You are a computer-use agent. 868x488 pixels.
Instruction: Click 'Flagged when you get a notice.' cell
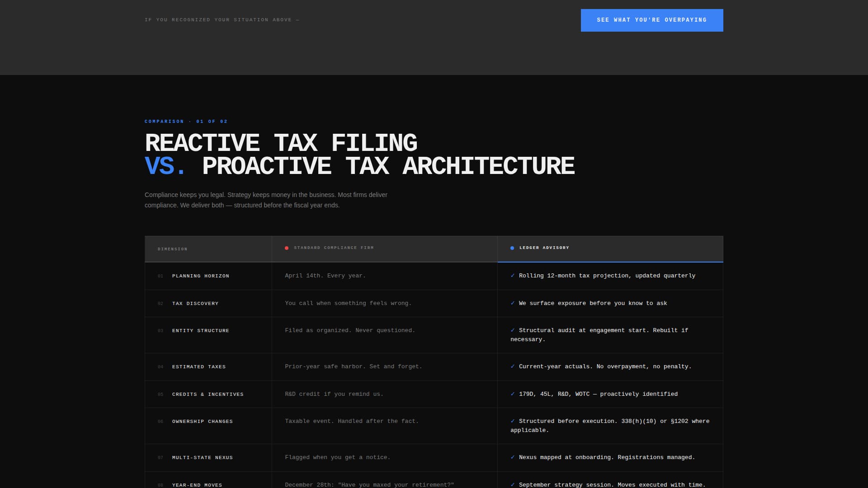click(385, 458)
